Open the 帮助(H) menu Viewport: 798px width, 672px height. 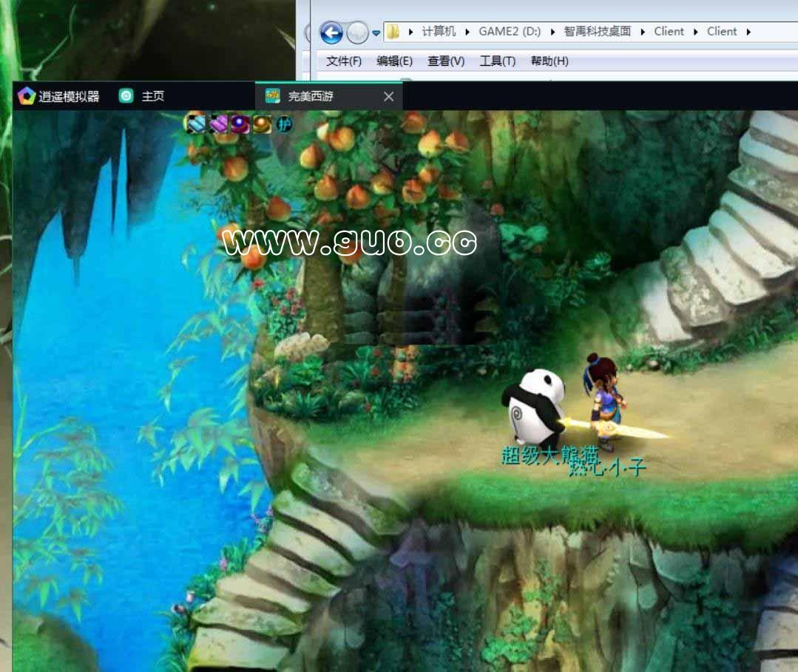(550, 61)
